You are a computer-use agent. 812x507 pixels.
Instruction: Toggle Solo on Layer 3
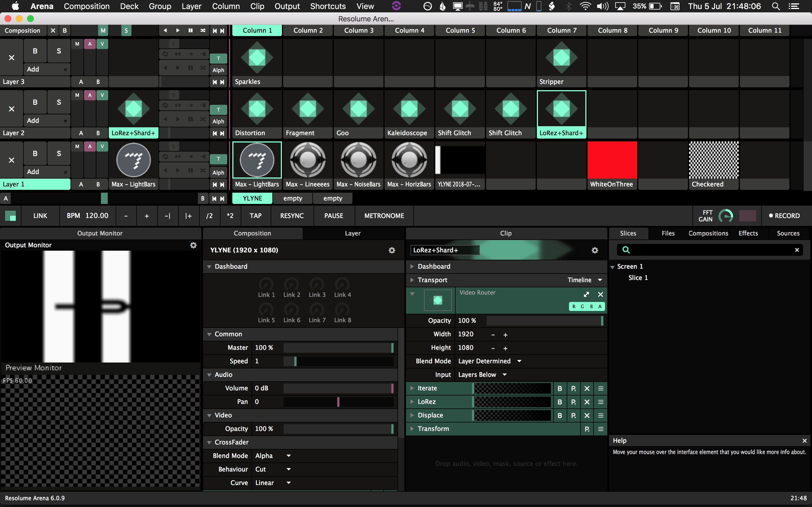pos(59,51)
